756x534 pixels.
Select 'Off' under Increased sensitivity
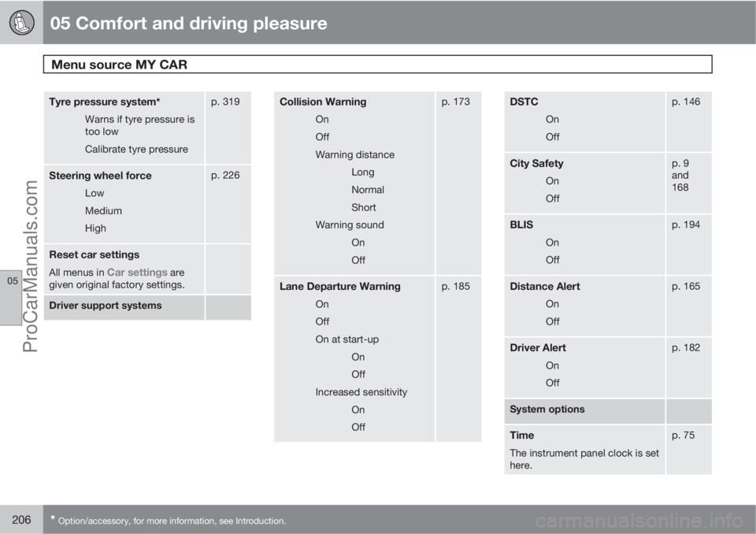pyautogui.click(x=358, y=427)
